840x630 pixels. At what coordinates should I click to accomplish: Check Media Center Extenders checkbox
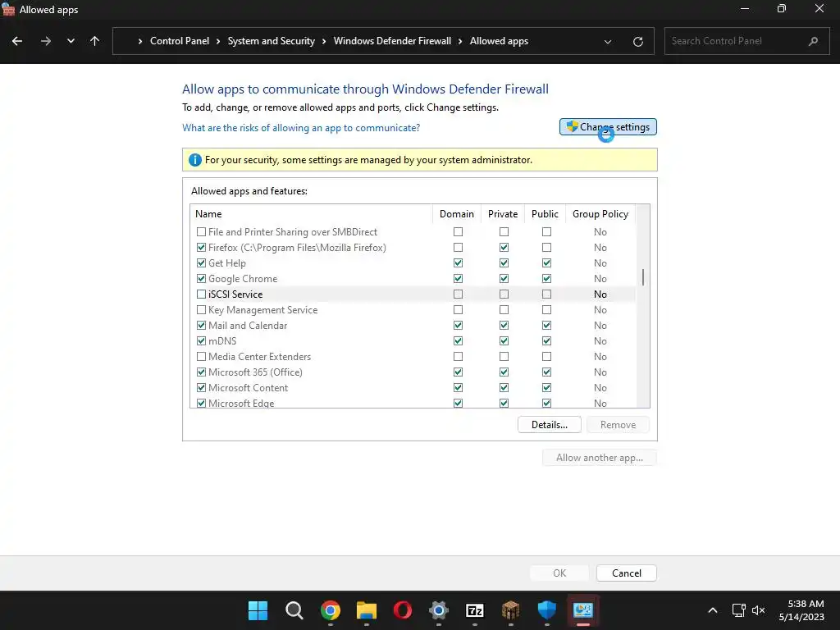point(202,356)
